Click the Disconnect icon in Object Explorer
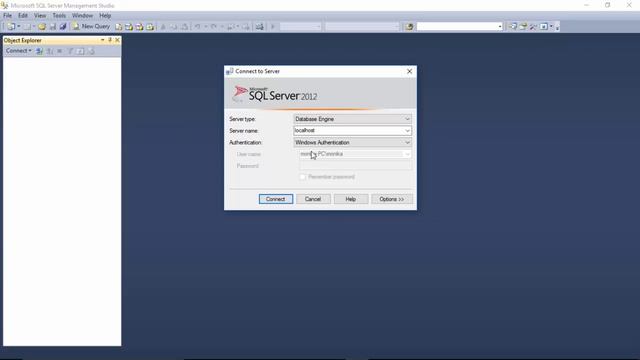 pyautogui.click(x=49, y=51)
